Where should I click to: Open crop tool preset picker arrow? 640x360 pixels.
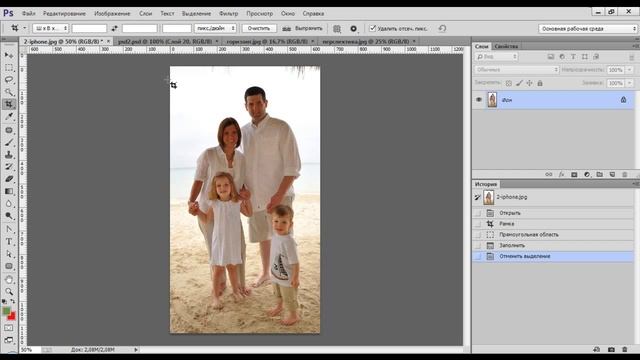(24, 28)
